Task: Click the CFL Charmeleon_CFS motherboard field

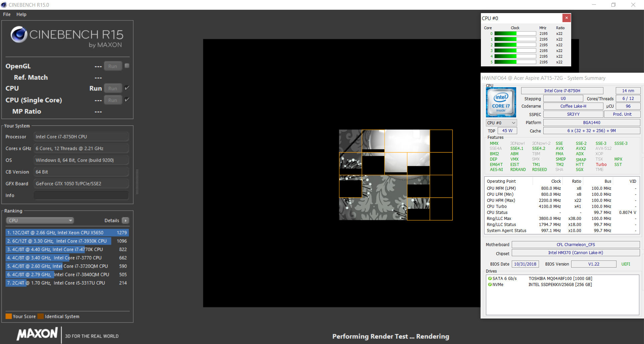Action: [x=576, y=244]
